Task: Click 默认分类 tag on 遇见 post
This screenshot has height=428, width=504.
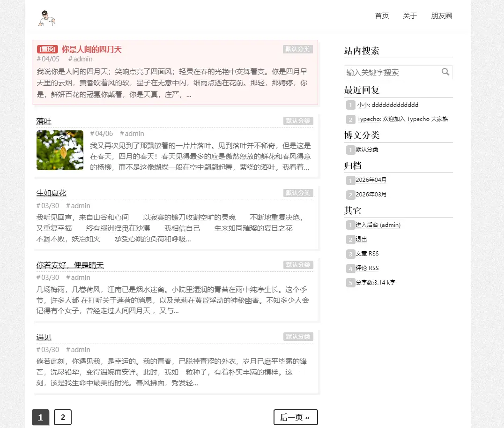Action: (x=298, y=336)
